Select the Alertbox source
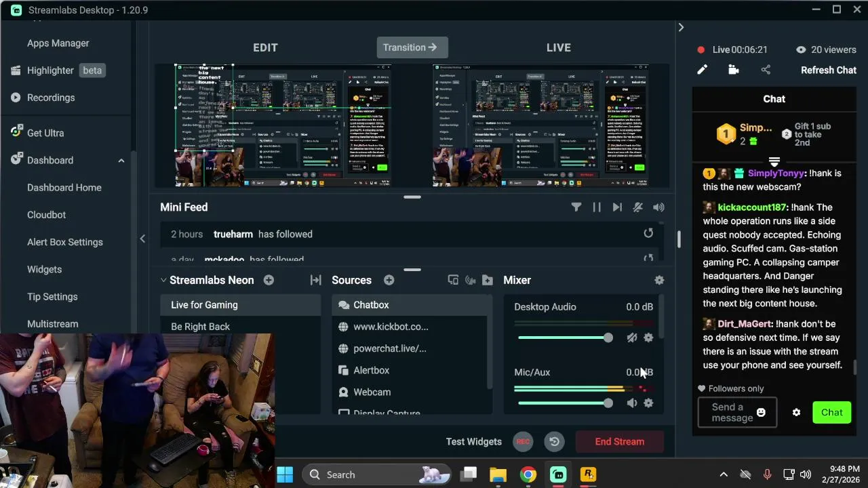This screenshot has width=868, height=488. click(410, 370)
